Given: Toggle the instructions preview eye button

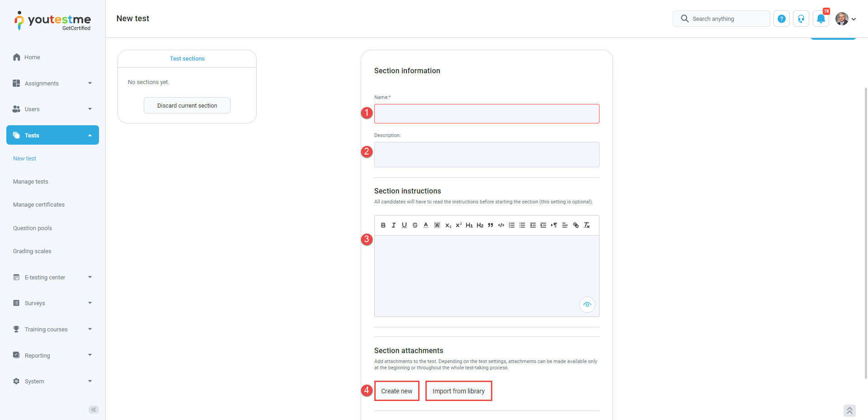Looking at the screenshot, I should click(587, 305).
